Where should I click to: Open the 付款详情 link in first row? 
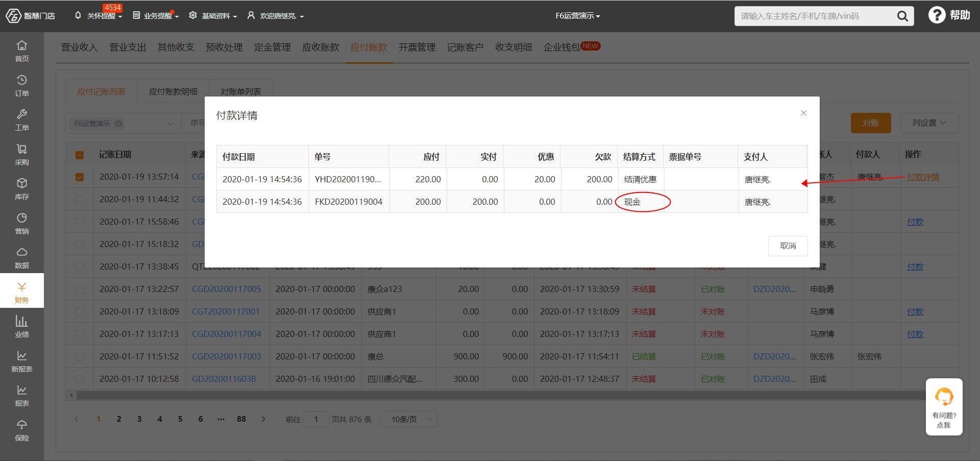pyautogui.click(x=923, y=177)
